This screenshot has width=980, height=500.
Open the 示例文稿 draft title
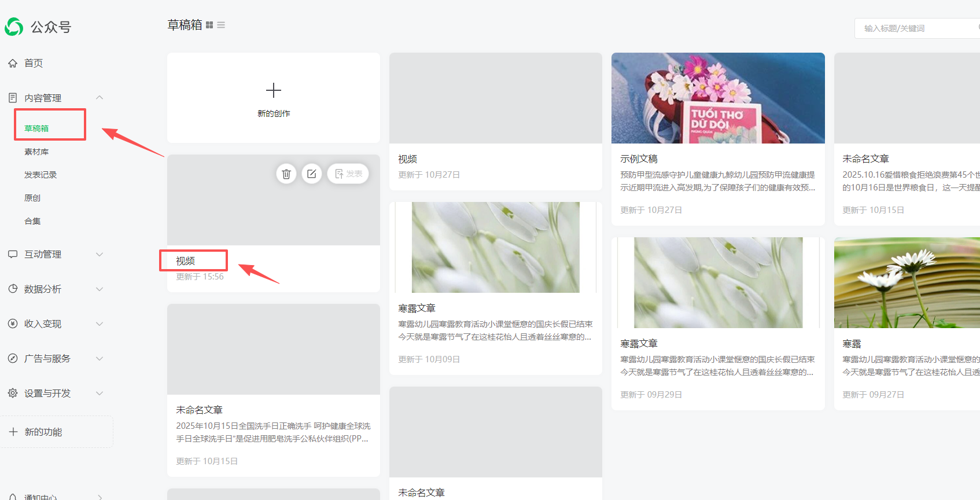639,159
